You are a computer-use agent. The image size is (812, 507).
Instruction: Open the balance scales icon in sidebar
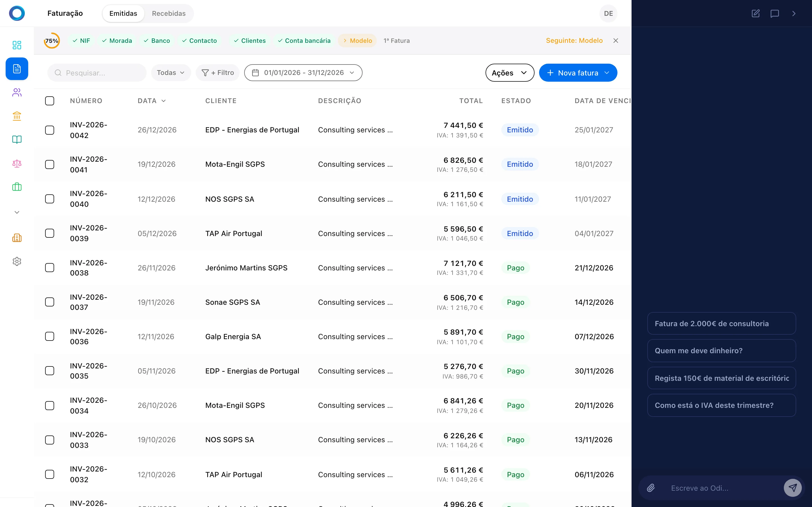pos(17,163)
